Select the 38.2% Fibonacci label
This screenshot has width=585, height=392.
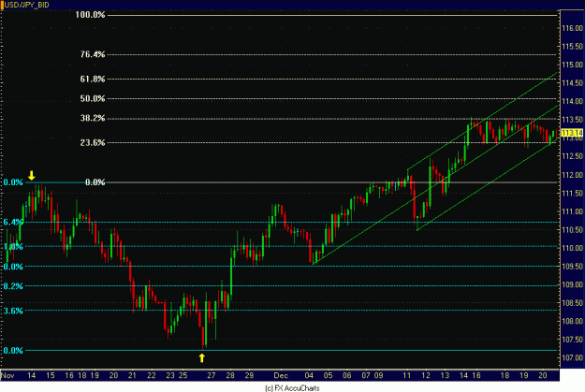coord(93,119)
